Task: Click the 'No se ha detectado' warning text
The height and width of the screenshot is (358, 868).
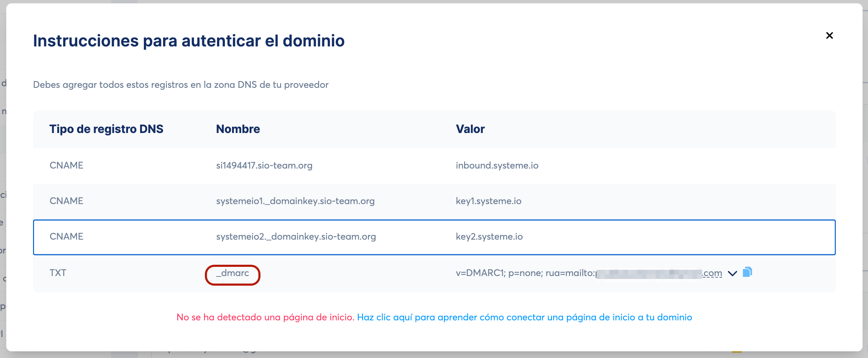Action: 266,317
